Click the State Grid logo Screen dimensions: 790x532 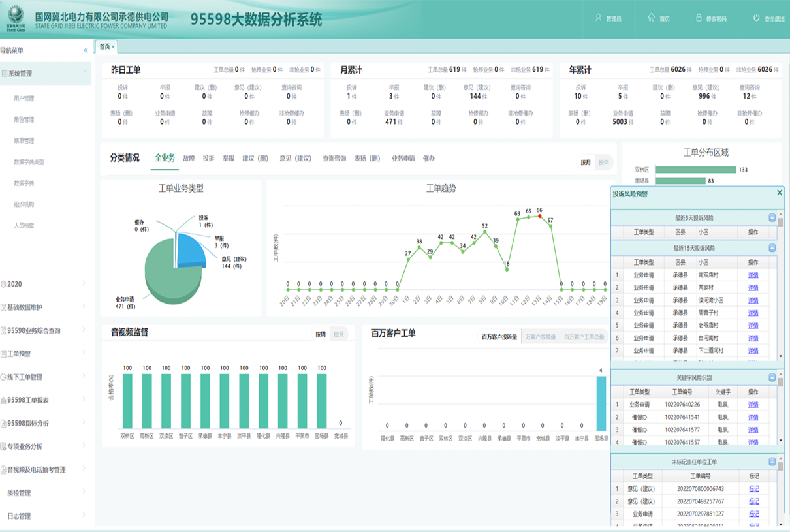point(15,18)
